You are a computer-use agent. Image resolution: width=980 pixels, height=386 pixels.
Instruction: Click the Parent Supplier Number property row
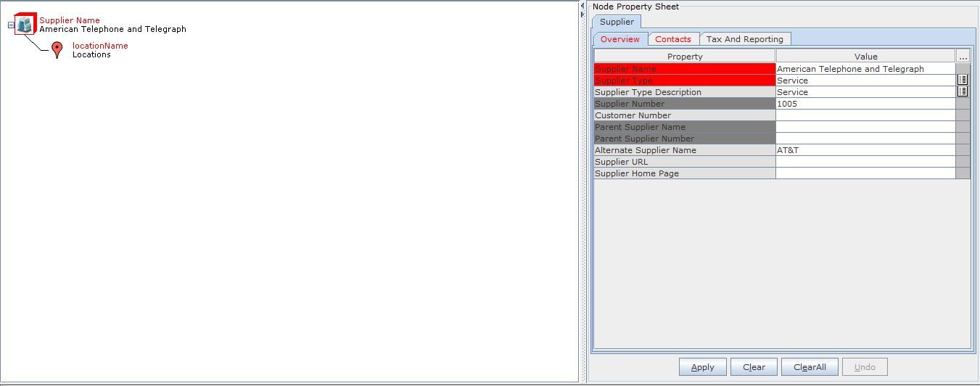point(685,139)
